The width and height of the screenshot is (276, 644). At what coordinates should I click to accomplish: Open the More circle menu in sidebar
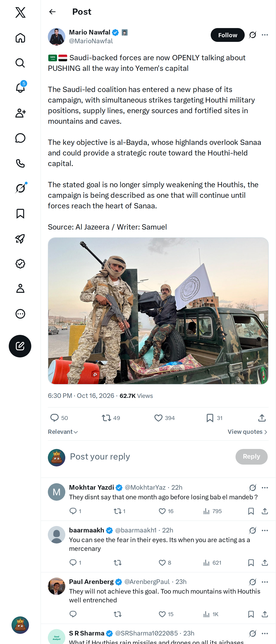click(20, 314)
